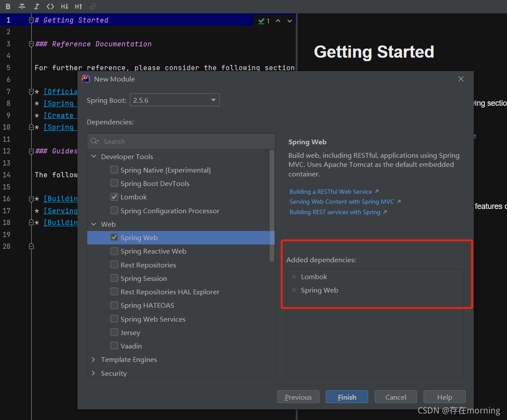Fold Reference Documentation section on line 3
Screen dimensions: 507x420
(31, 44)
